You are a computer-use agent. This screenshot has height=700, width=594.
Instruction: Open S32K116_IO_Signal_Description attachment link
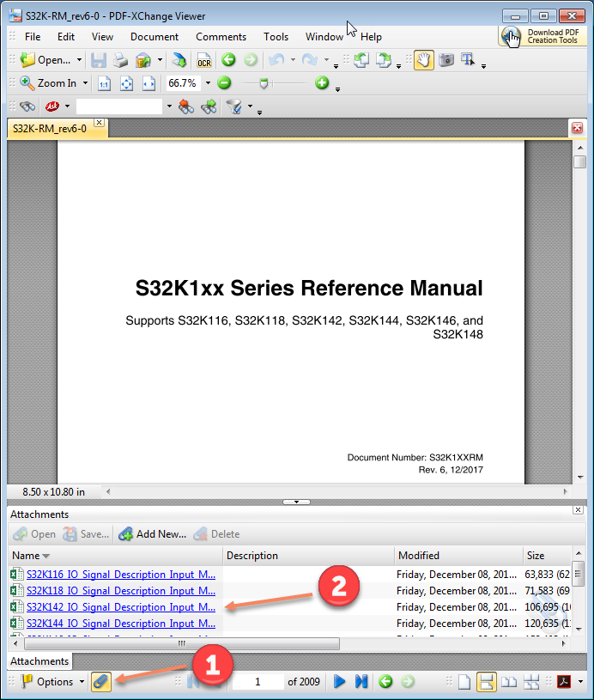pos(121,575)
